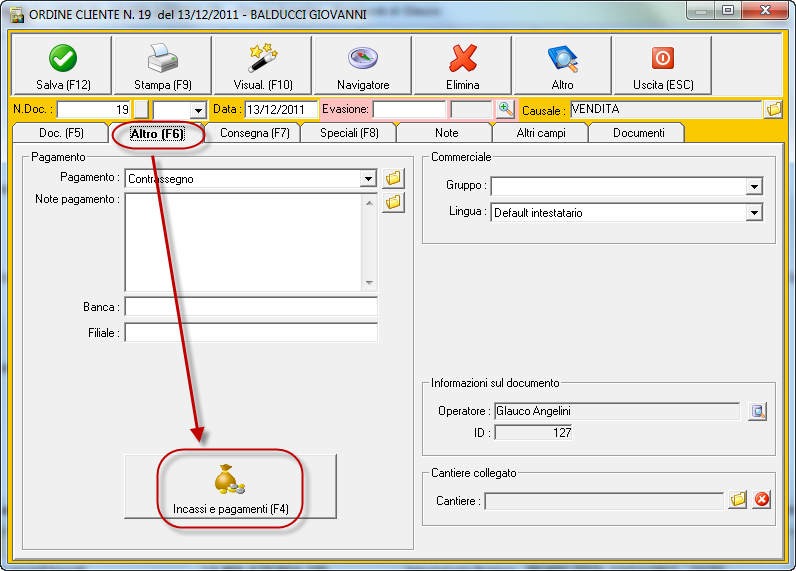
Task: Click the Data field showing 13/12/2011
Action: (x=281, y=109)
